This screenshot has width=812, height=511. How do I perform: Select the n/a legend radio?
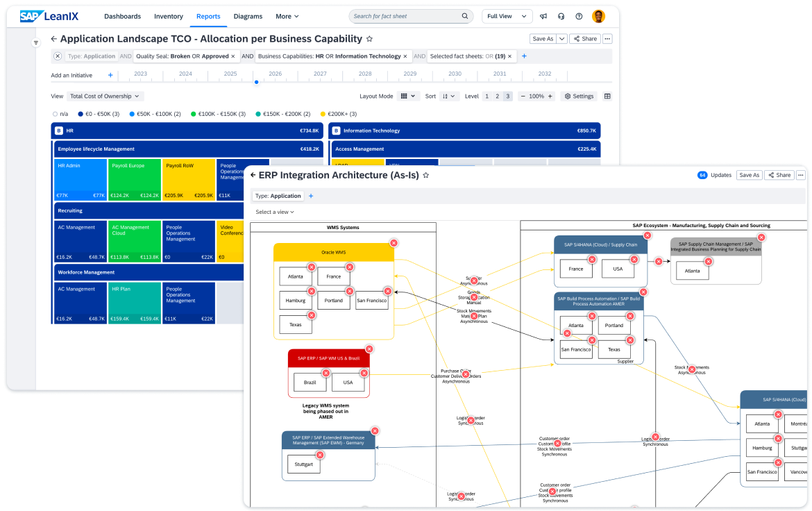pyautogui.click(x=55, y=114)
